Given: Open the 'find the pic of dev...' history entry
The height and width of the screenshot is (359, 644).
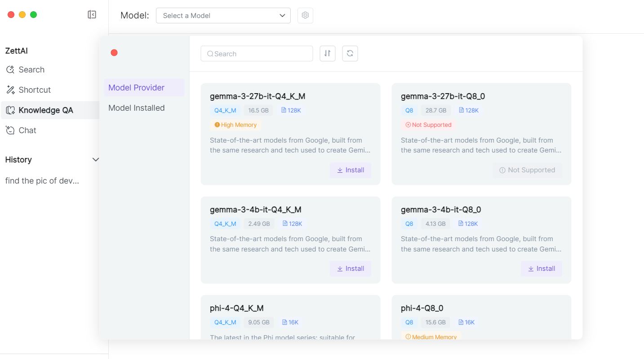Looking at the screenshot, I should pos(42,180).
